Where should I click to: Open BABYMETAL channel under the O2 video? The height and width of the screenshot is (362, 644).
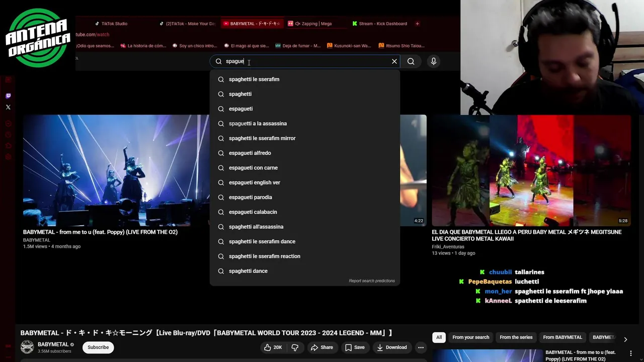37,240
